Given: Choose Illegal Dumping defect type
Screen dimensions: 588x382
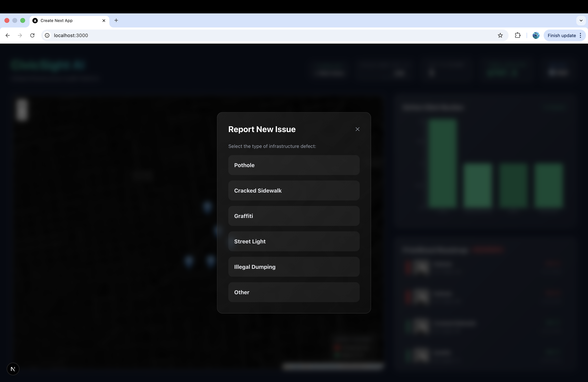Looking at the screenshot, I should (x=293, y=267).
